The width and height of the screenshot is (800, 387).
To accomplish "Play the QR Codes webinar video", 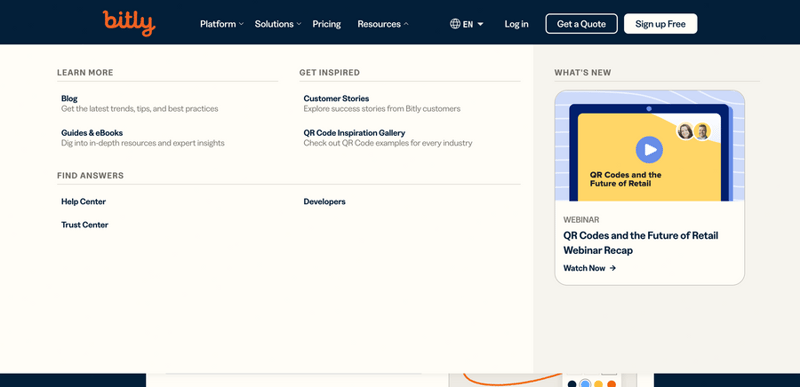I will 649,149.
